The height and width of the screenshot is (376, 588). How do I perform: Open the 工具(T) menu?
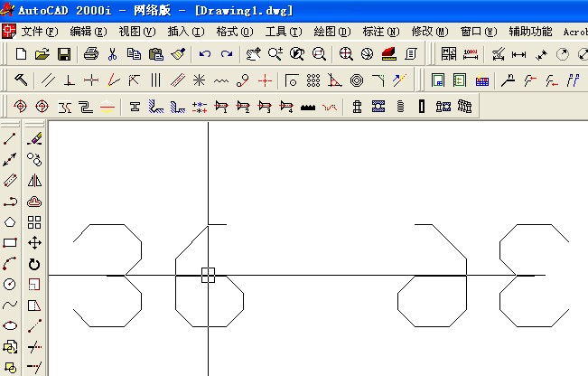click(x=284, y=32)
